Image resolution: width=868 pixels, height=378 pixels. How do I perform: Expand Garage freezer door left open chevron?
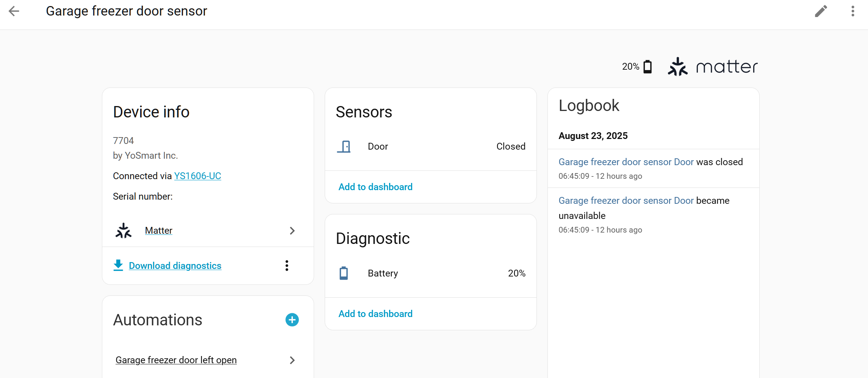coord(292,360)
